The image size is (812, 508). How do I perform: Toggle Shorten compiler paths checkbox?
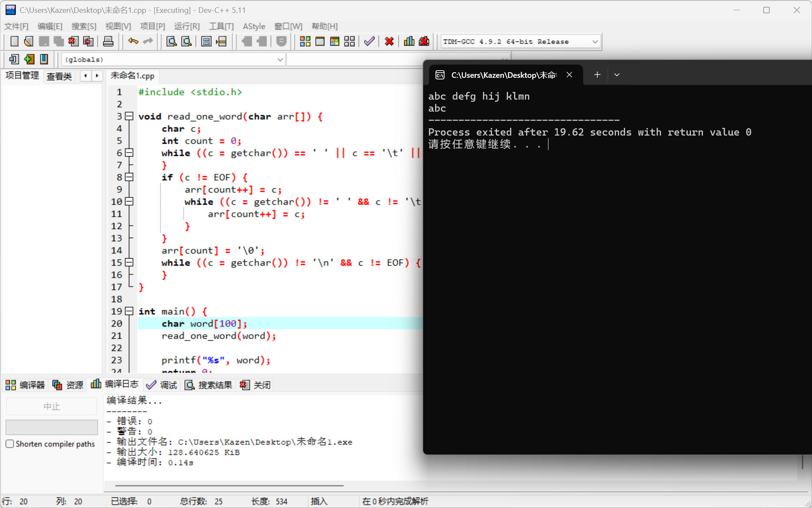(10, 444)
